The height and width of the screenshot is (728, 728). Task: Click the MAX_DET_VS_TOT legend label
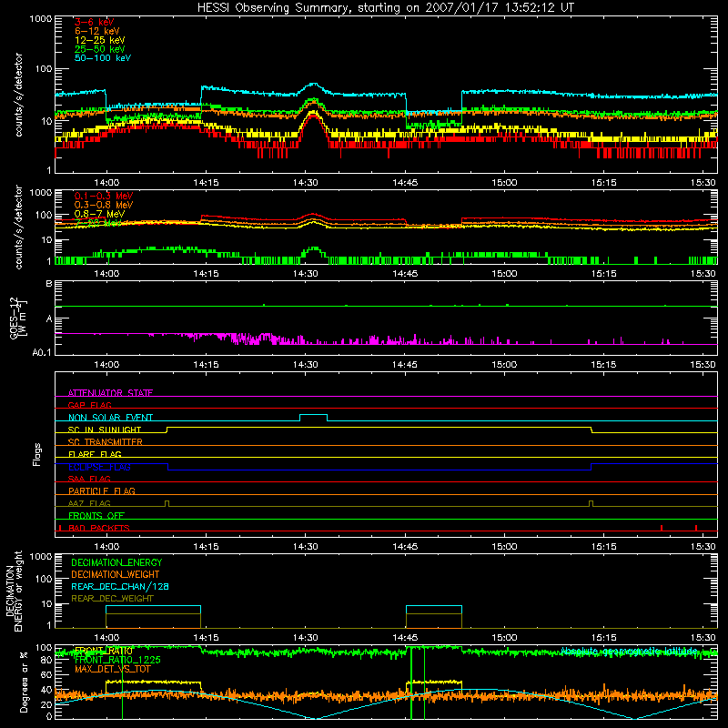coord(112,669)
